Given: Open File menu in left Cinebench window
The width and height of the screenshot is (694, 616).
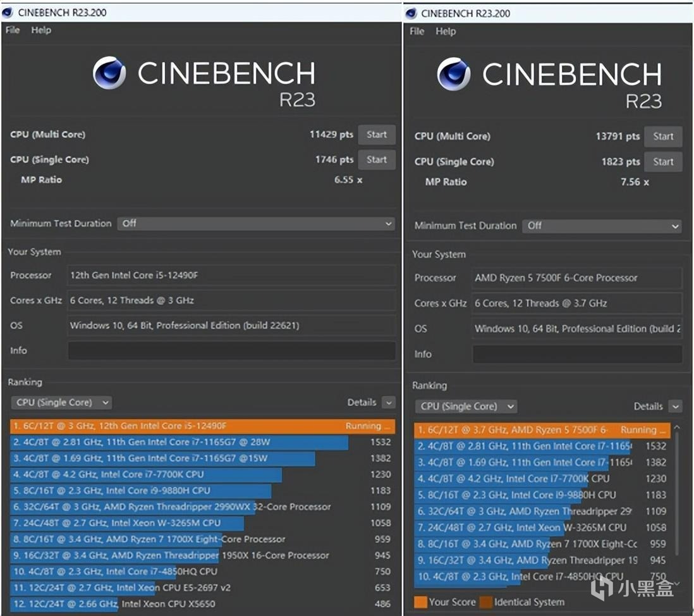Looking at the screenshot, I should point(13,30).
